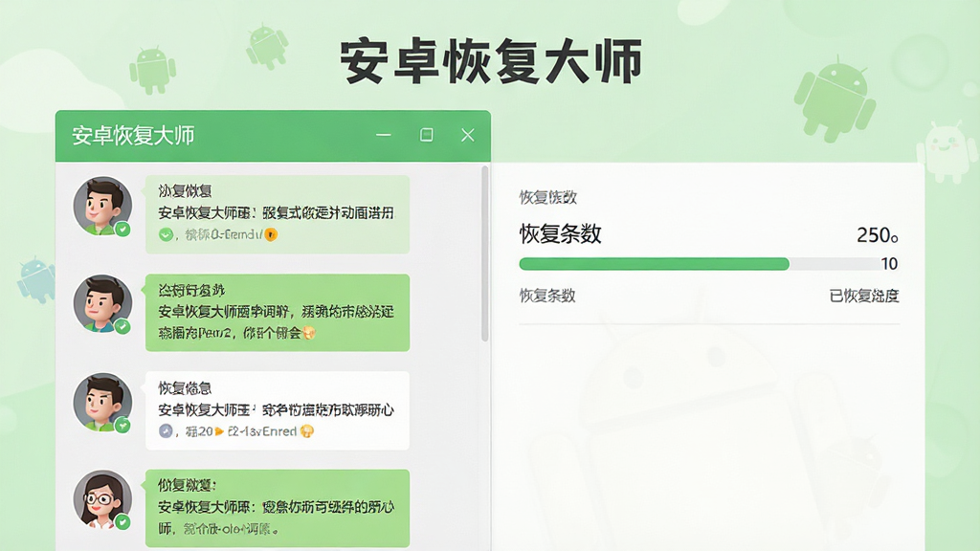Click the verified badge on first avatar

122,230
